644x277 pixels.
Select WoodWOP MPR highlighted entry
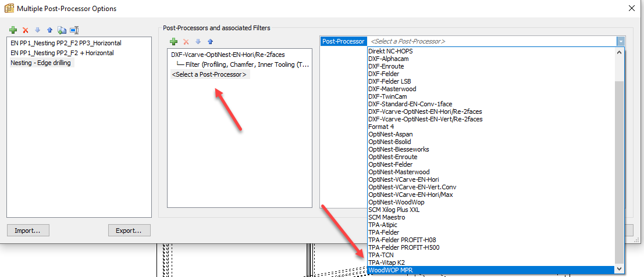(x=491, y=270)
